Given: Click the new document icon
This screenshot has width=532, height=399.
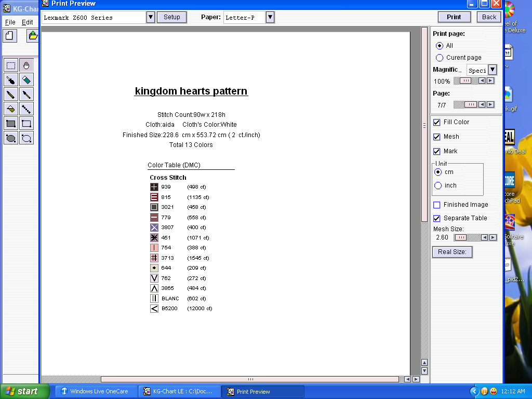Looking at the screenshot, I should click(x=10, y=36).
